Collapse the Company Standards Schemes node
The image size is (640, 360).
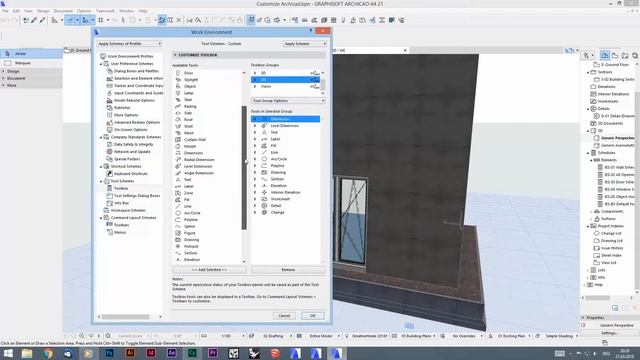[x=101, y=138]
